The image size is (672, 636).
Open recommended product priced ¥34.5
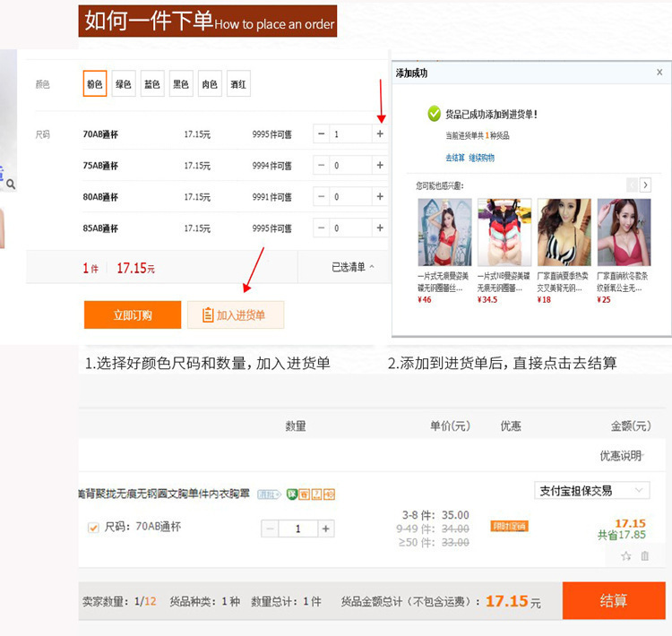click(x=504, y=232)
